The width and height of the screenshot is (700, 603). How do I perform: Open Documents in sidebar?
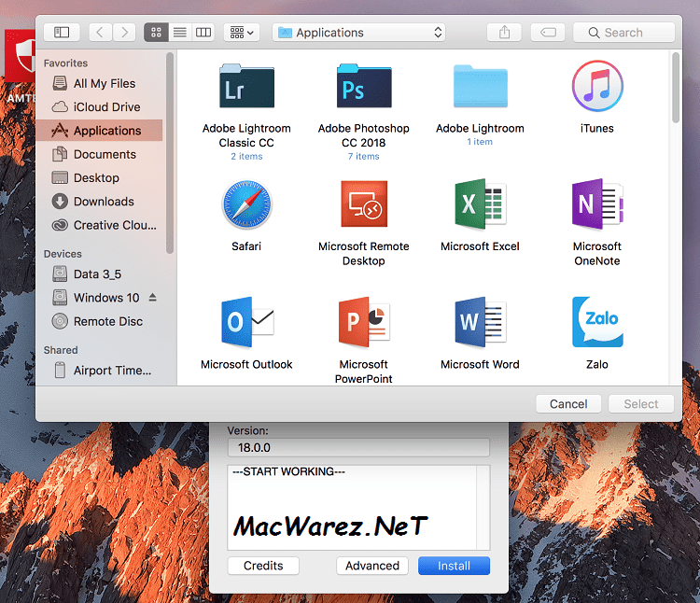click(x=99, y=154)
